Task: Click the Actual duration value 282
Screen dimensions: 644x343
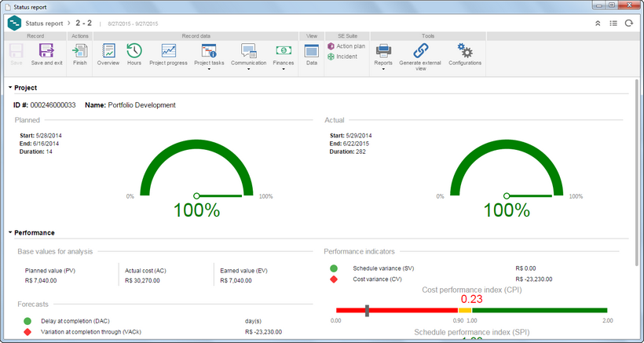Action: pos(360,151)
